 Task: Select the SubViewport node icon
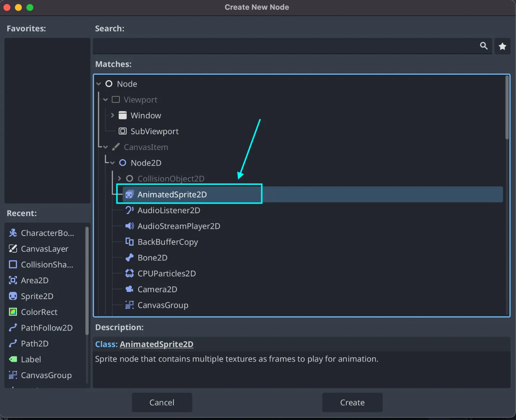click(x=123, y=131)
